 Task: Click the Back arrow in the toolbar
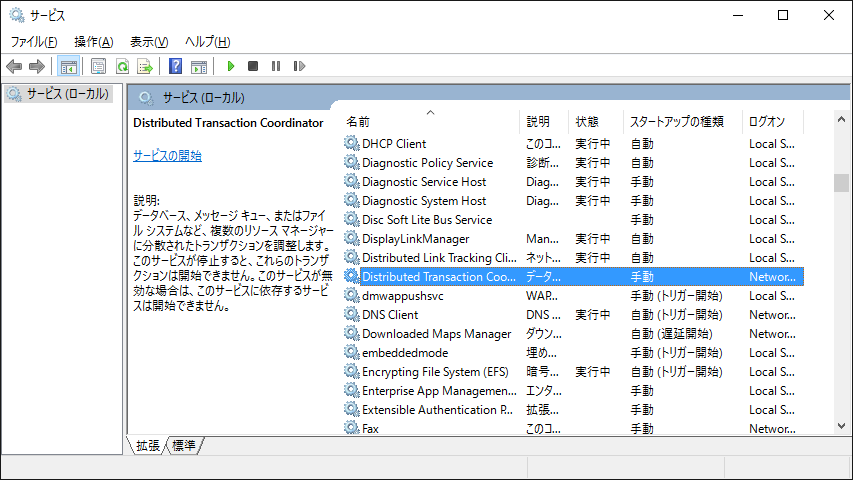(14, 66)
